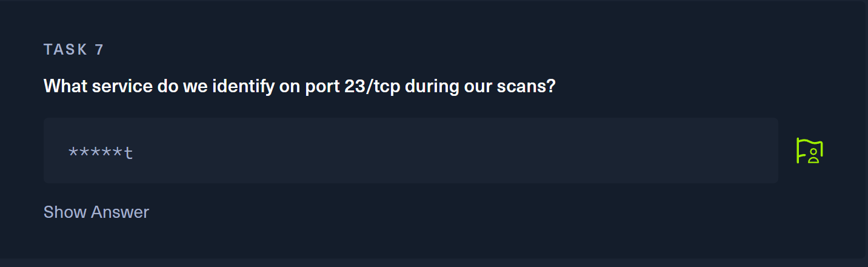868x267 pixels.
Task: Click the empty right side of answer box
Action: (667, 150)
